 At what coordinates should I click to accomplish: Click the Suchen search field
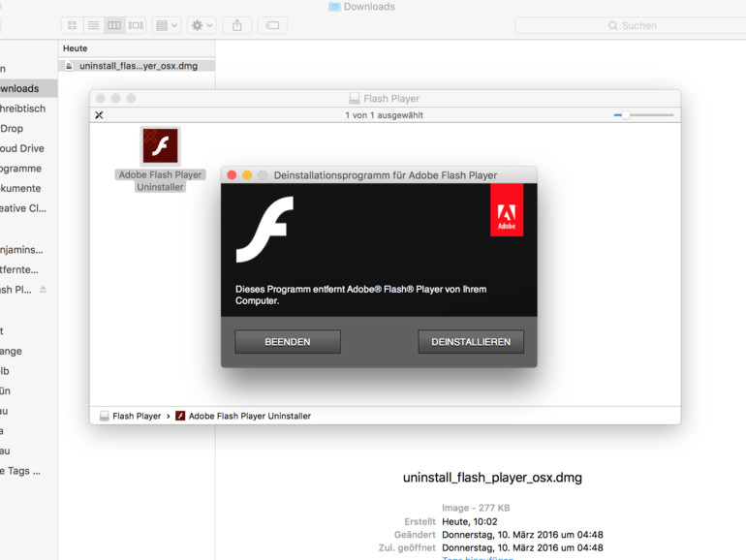click(631, 26)
